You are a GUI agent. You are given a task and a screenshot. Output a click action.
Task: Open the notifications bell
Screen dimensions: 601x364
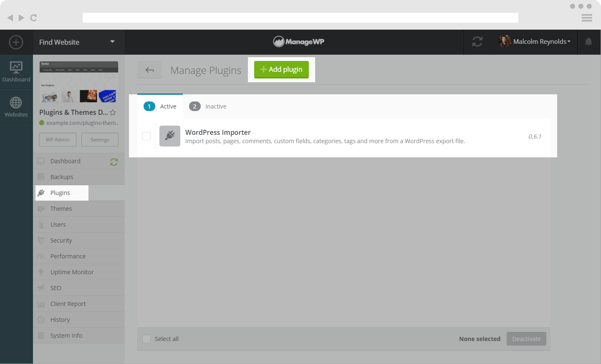coord(588,42)
